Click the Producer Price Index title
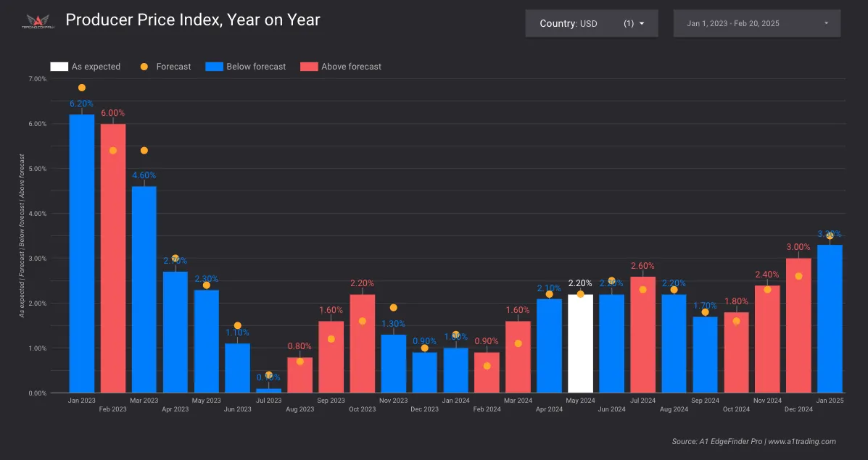This screenshot has height=460, width=868. coord(192,20)
